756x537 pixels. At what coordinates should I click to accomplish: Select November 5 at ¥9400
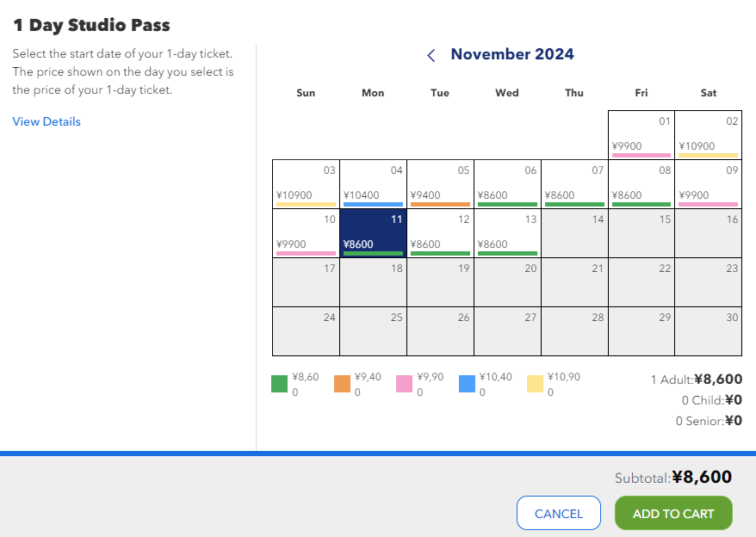[x=440, y=184]
